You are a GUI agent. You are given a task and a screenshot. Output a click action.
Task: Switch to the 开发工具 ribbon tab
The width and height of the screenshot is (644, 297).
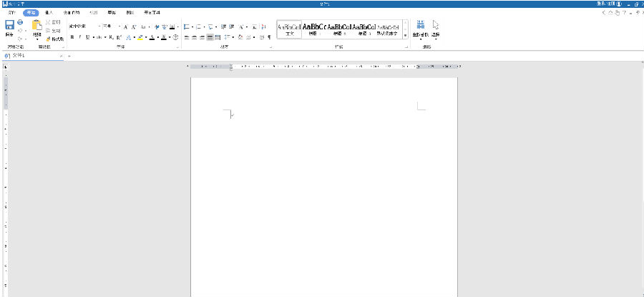(x=152, y=13)
